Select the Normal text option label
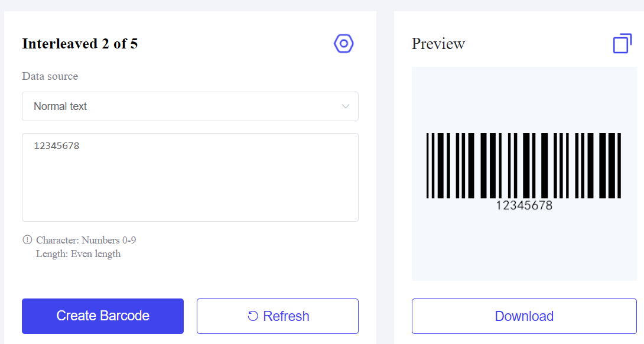644x344 pixels. (x=60, y=106)
